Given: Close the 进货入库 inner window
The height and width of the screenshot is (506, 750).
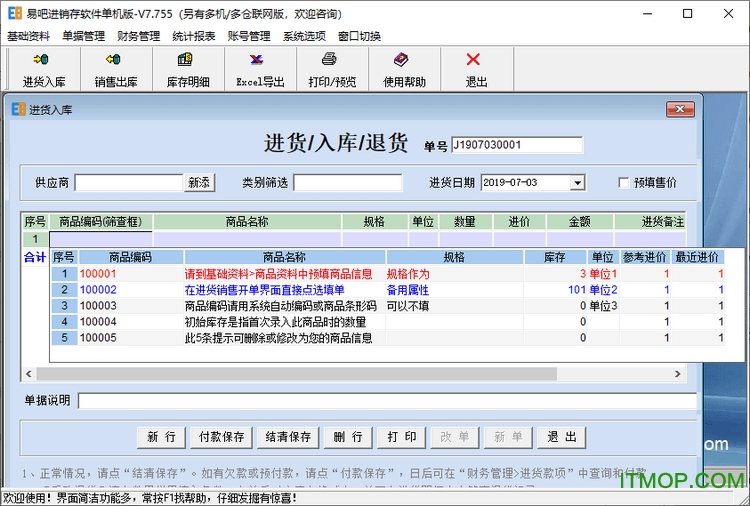Looking at the screenshot, I should coord(680,110).
